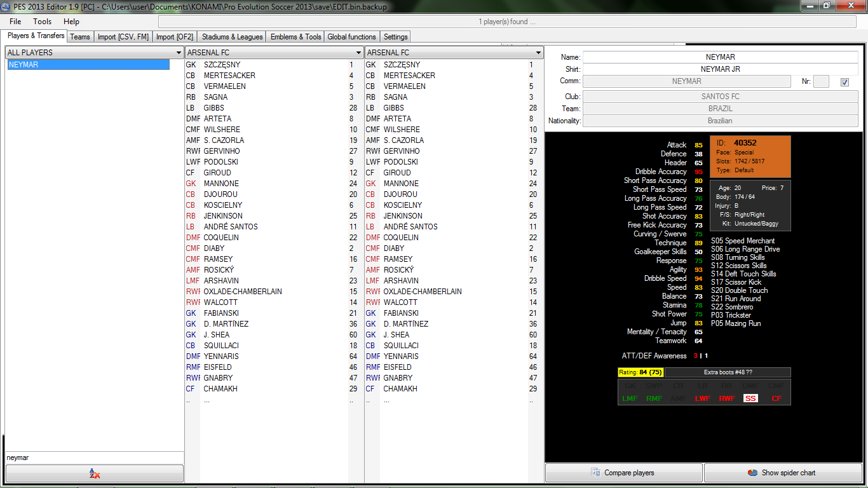Click the Nationality field showing Brazilian

(x=721, y=121)
